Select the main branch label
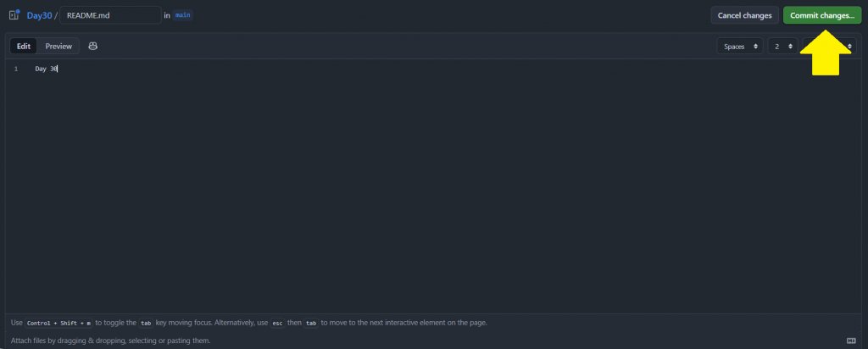 pyautogui.click(x=183, y=15)
